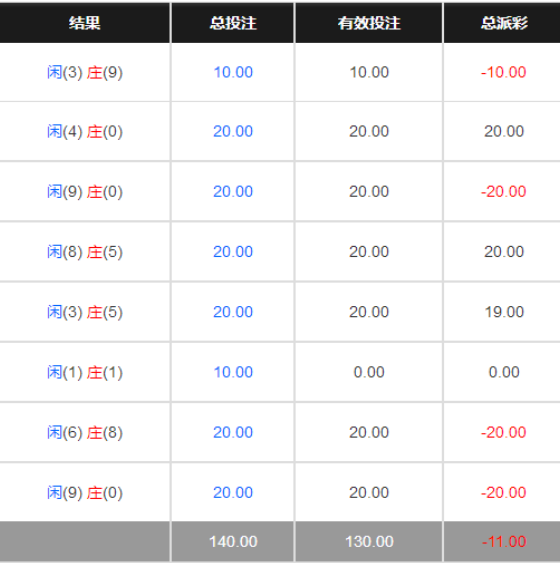This screenshot has height=563, width=560.
Task: Click the red -10.00 payout value
Action: pyautogui.click(x=504, y=72)
